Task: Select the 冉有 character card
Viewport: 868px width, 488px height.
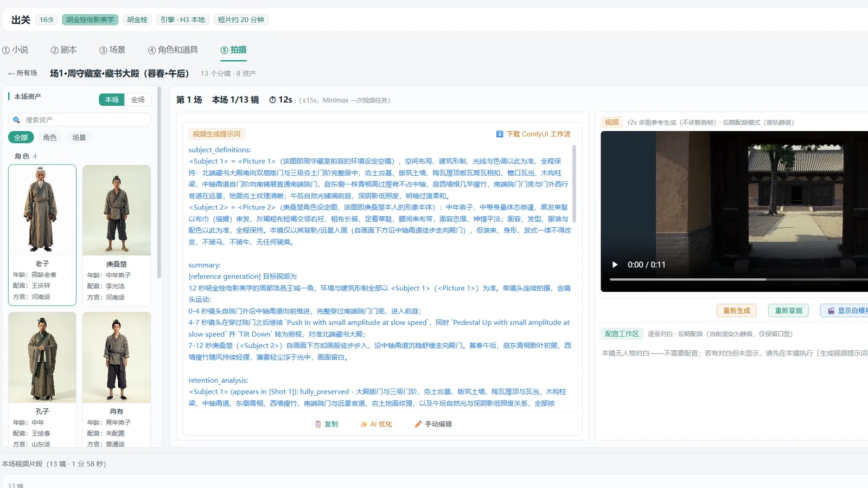Action: [117, 380]
